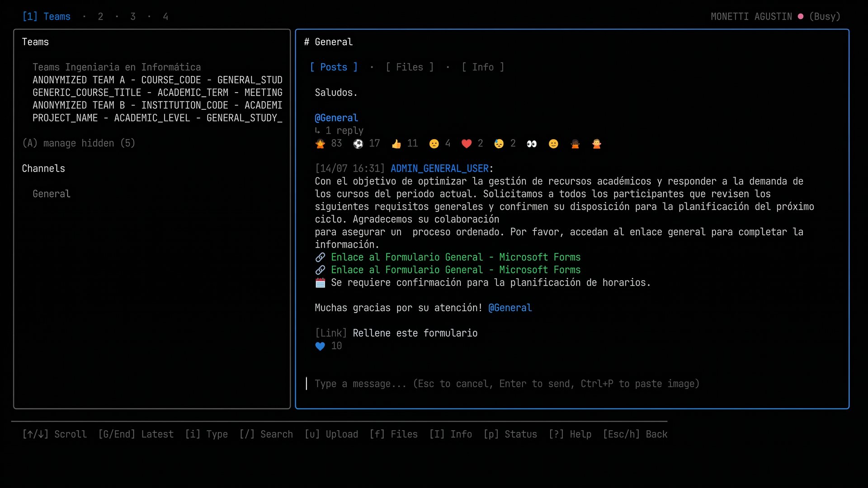The height and width of the screenshot is (488, 868).
Task: Click the [?] Help shortcut
Action: pyautogui.click(x=570, y=434)
